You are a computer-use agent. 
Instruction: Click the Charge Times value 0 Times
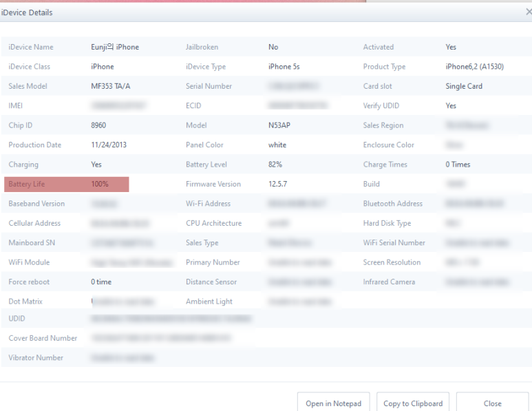tap(458, 165)
